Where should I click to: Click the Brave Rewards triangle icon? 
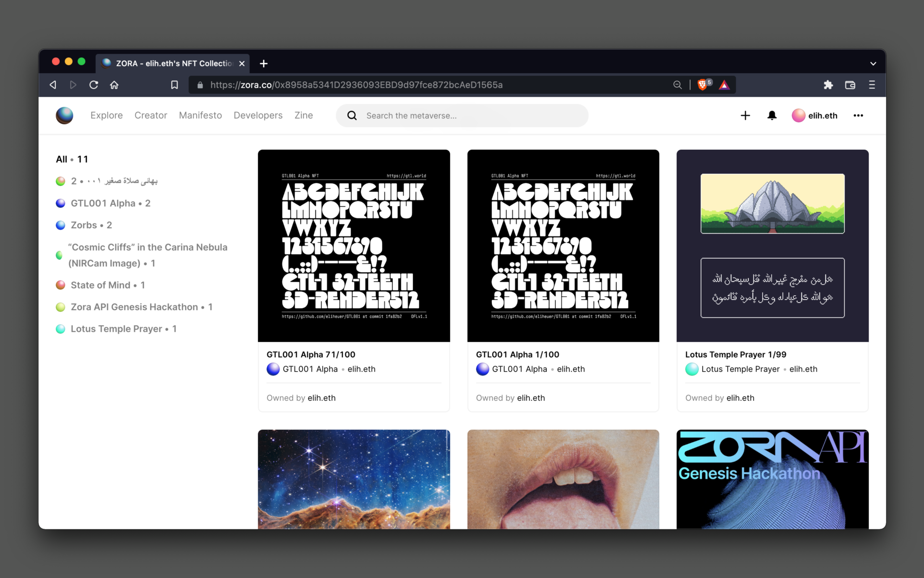point(724,85)
